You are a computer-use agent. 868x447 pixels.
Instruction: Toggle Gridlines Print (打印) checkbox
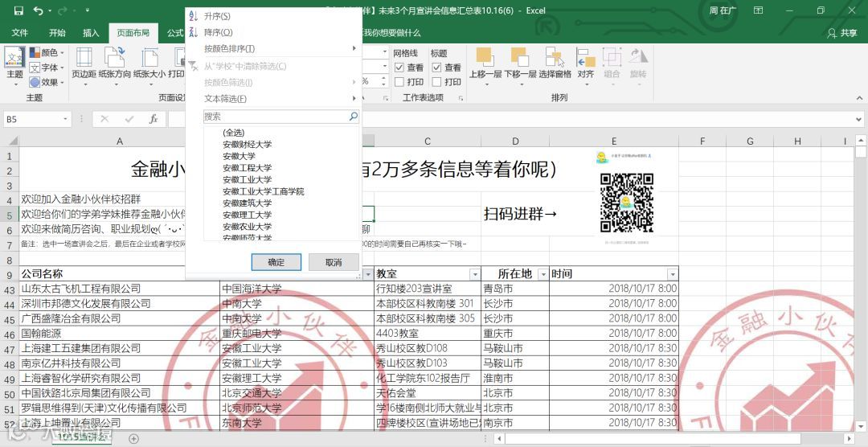pyautogui.click(x=399, y=82)
